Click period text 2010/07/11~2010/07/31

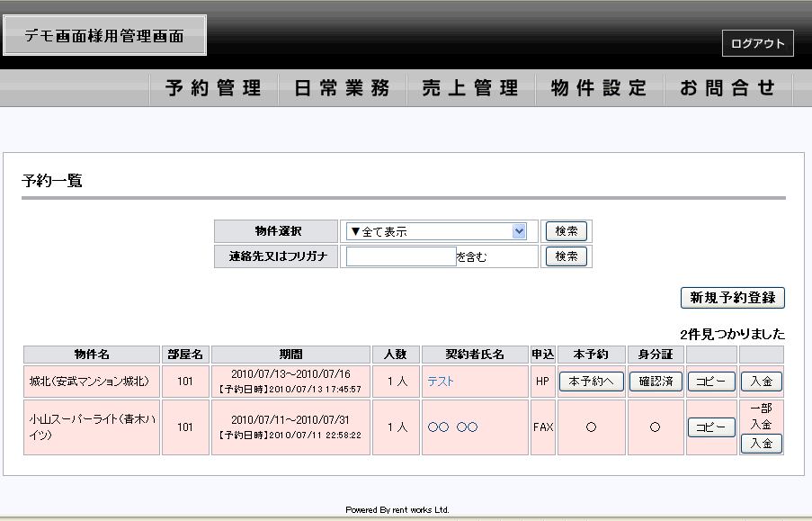[290, 420]
